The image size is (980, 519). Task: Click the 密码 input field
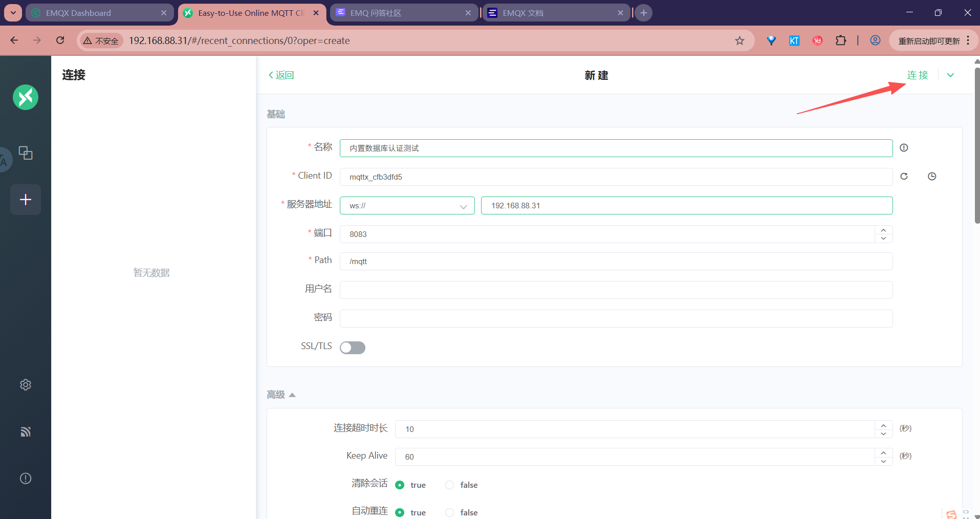616,318
